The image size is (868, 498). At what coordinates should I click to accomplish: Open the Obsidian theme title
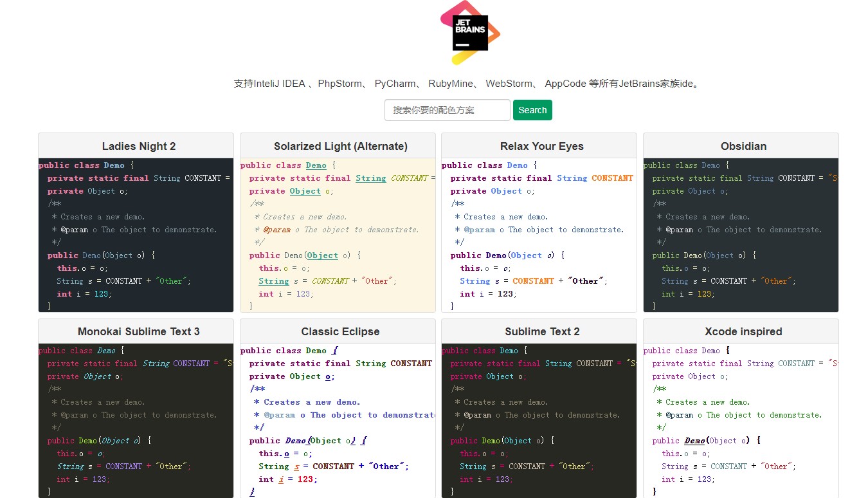pos(744,146)
